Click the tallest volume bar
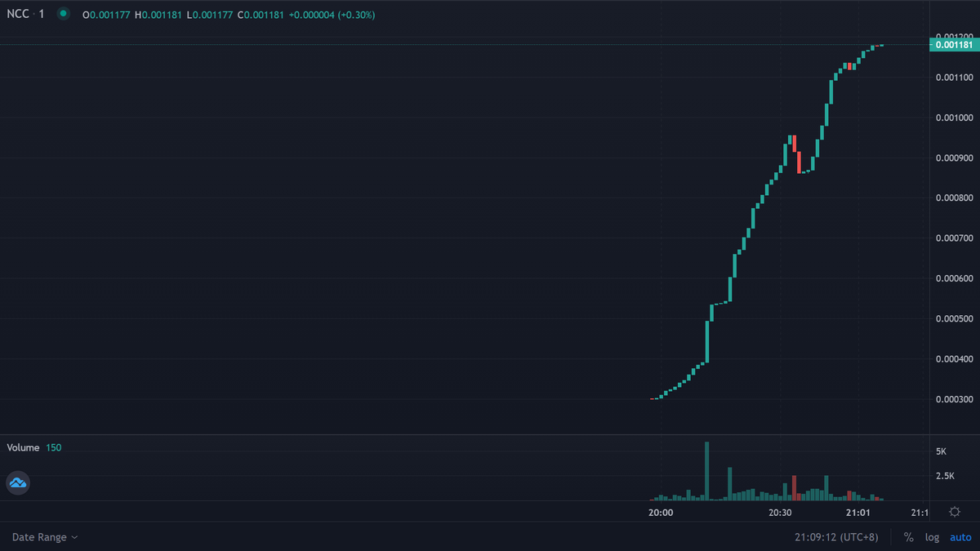Screen dimensions: 980x551 tap(707, 471)
